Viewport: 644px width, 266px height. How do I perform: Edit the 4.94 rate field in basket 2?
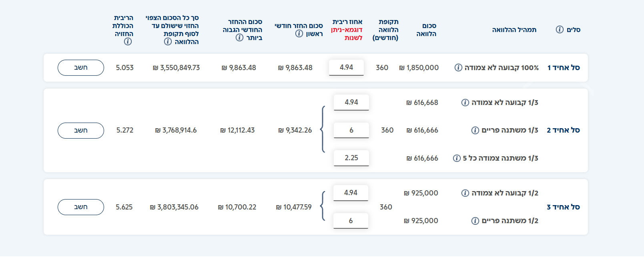(351, 102)
